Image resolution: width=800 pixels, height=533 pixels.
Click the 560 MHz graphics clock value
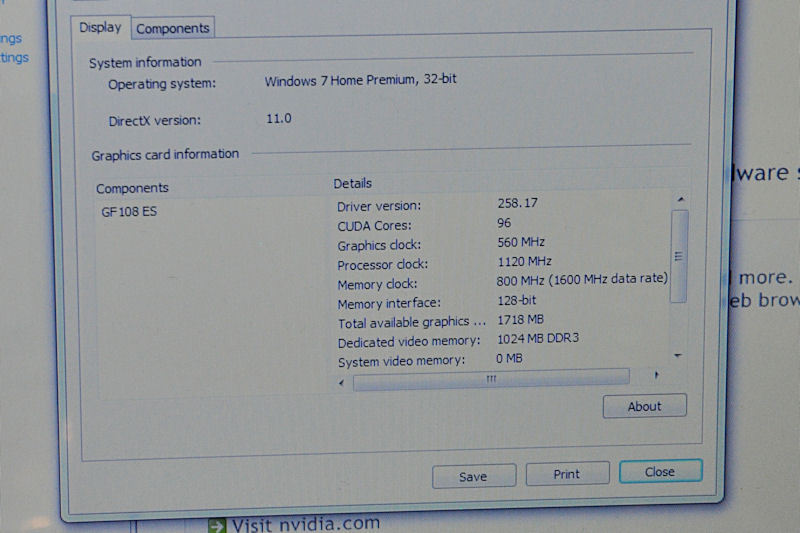[x=521, y=242]
